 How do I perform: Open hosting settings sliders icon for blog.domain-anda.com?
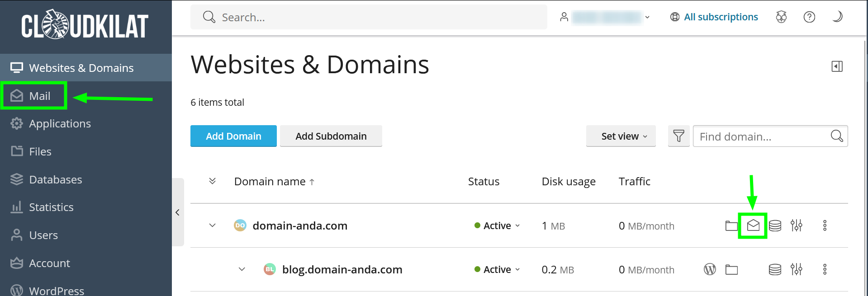797,269
